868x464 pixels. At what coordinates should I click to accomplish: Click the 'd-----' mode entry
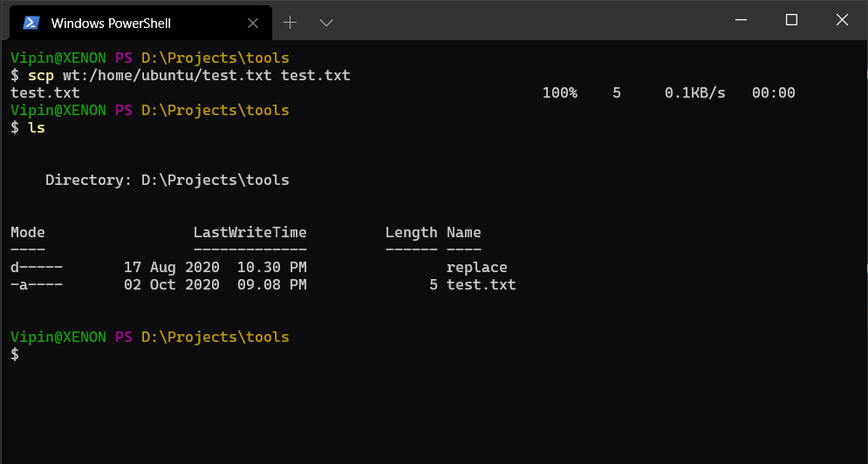(x=37, y=268)
